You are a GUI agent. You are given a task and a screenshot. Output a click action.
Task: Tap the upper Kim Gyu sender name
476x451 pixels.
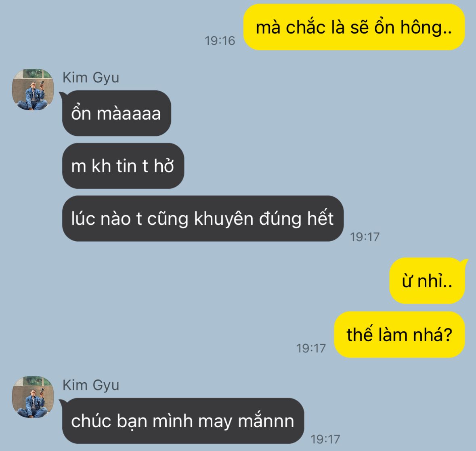[91, 78]
